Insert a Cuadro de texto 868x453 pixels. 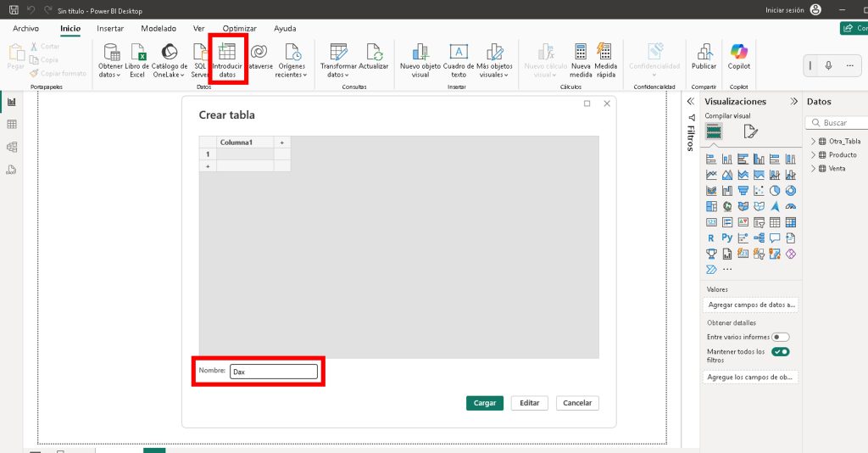pyautogui.click(x=459, y=53)
